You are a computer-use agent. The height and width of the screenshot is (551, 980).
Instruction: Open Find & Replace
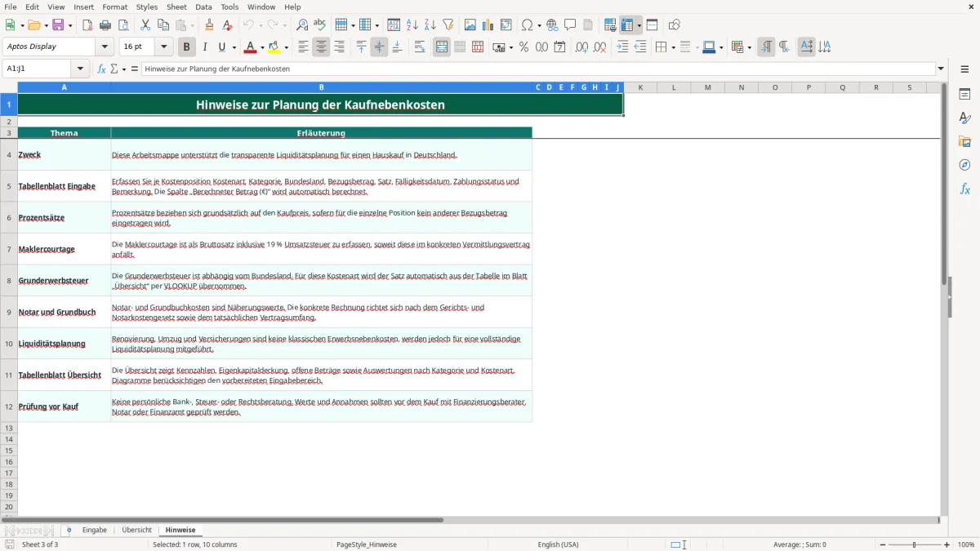tap(302, 25)
